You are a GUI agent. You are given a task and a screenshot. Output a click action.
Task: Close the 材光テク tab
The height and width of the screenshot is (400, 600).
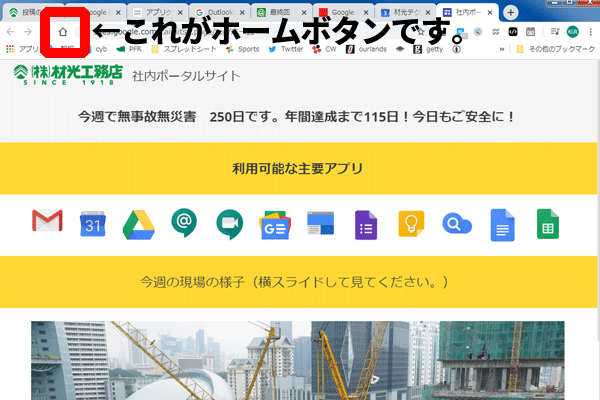428,13
